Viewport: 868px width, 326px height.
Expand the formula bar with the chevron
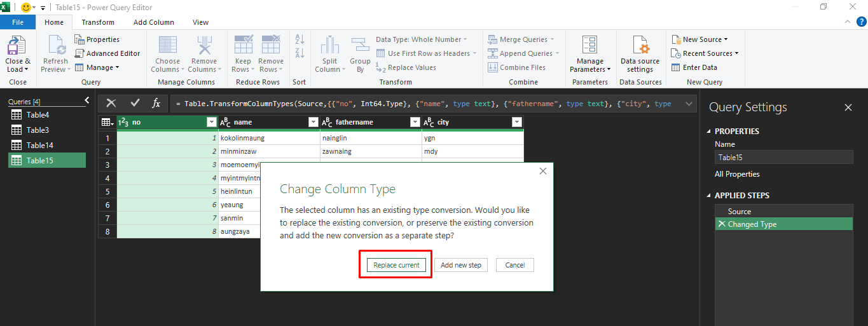pos(688,104)
